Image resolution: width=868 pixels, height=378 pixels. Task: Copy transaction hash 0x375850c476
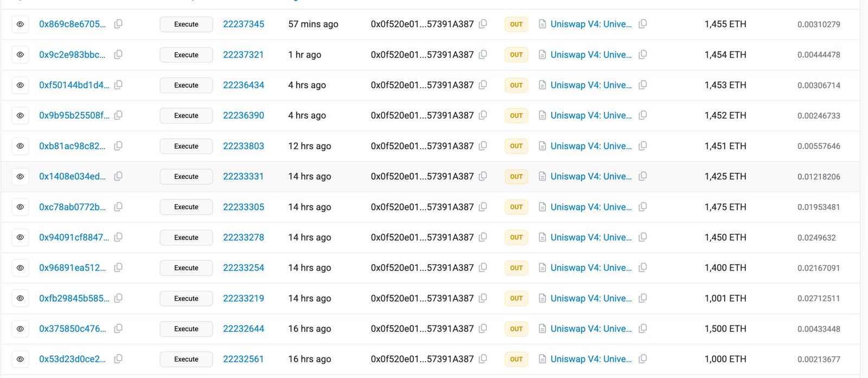click(x=118, y=328)
